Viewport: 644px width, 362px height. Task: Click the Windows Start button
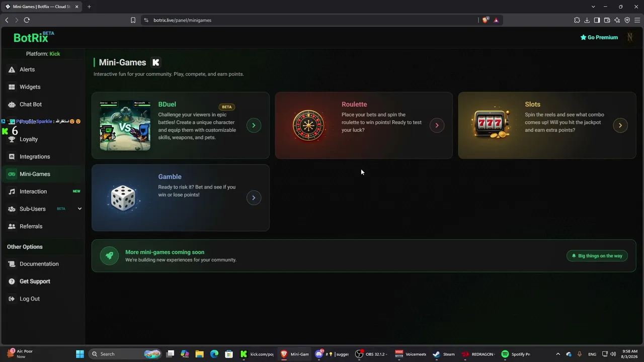tap(80, 354)
